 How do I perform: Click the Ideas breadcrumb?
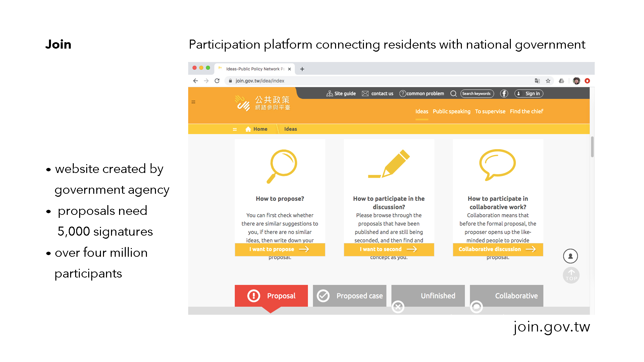290,129
